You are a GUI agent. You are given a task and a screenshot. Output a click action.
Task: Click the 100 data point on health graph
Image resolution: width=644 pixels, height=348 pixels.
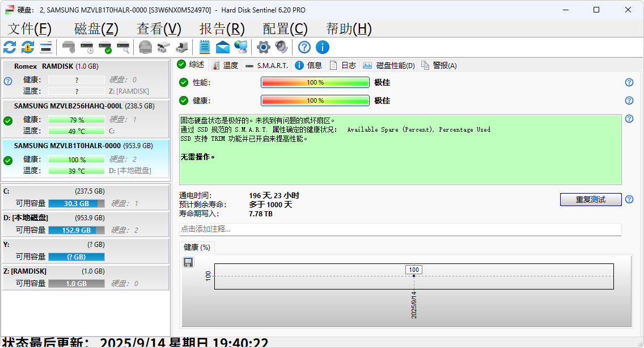point(414,275)
